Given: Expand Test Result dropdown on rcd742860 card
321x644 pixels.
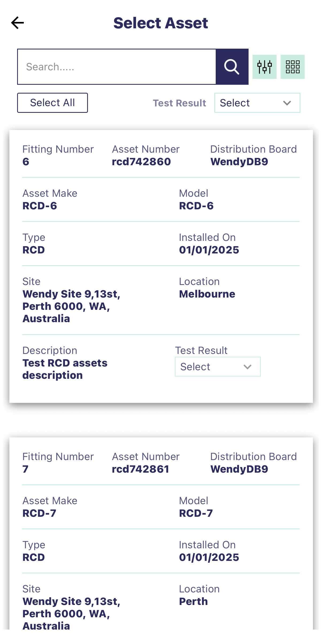Looking at the screenshot, I should [218, 367].
